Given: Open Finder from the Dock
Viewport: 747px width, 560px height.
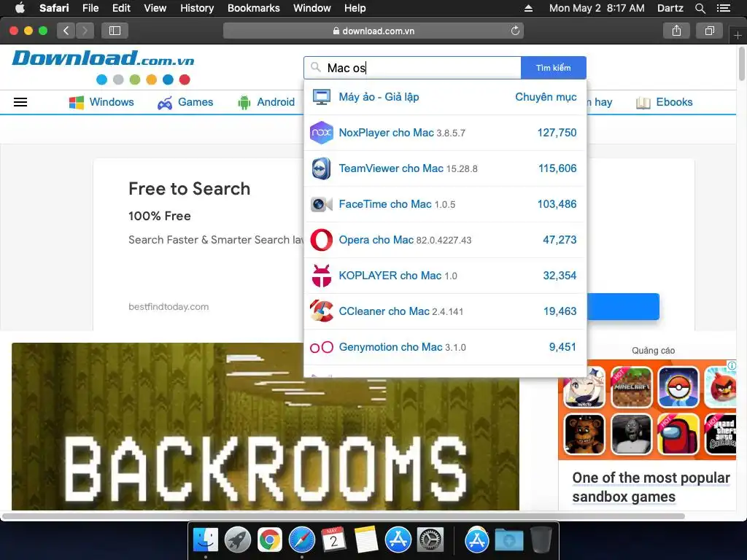Looking at the screenshot, I should click(206, 540).
